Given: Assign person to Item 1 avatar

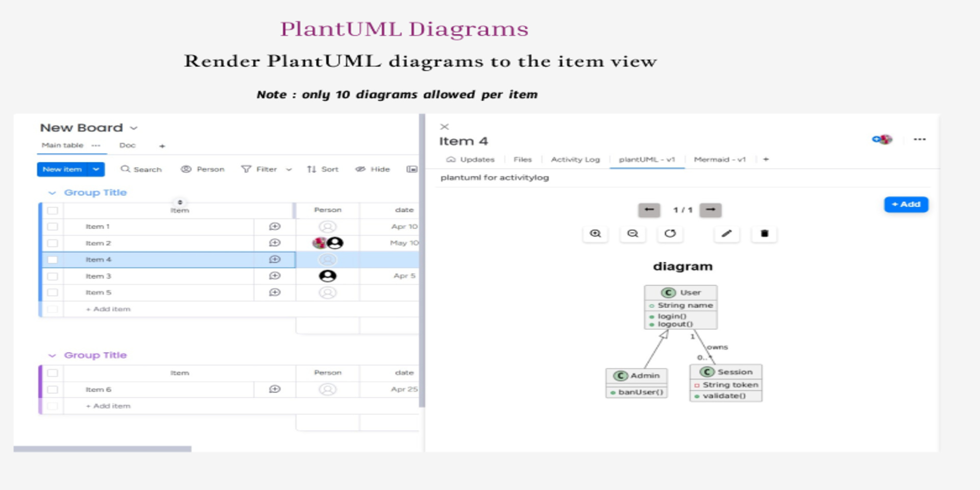Looking at the screenshot, I should tap(328, 227).
